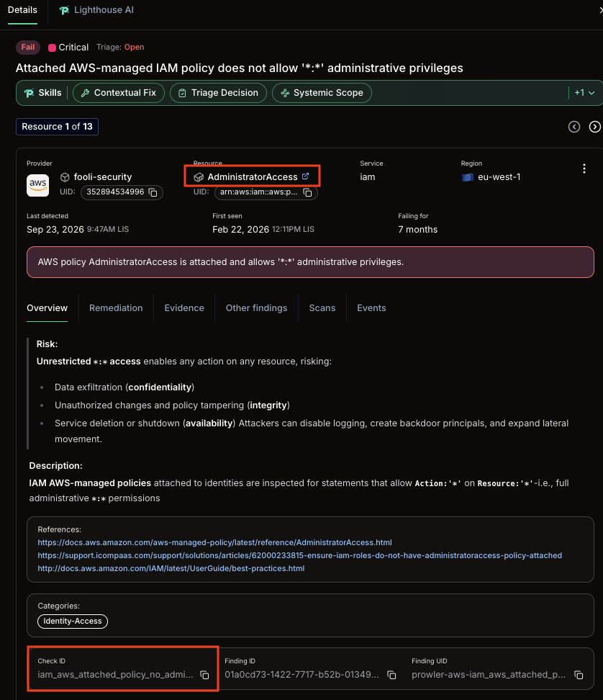Click the 352894534996 UID text
Viewport: 603px width, 700px height.
(115, 192)
